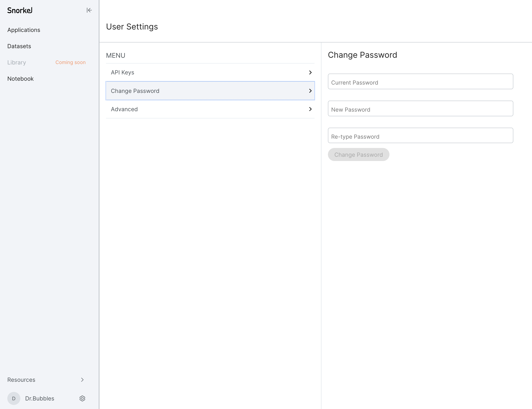The width and height of the screenshot is (532, 409).
Task: Open the Resources menu label
Action: (21, 380)
